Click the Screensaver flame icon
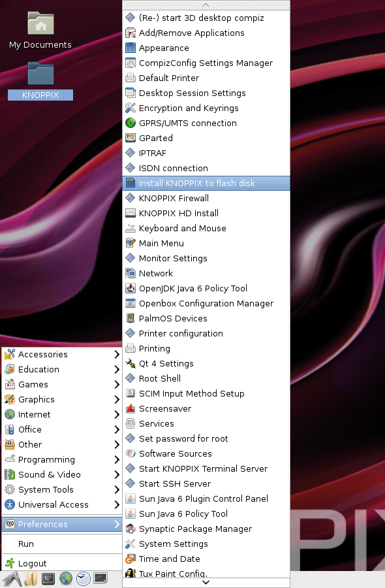 tap(131, 408)
